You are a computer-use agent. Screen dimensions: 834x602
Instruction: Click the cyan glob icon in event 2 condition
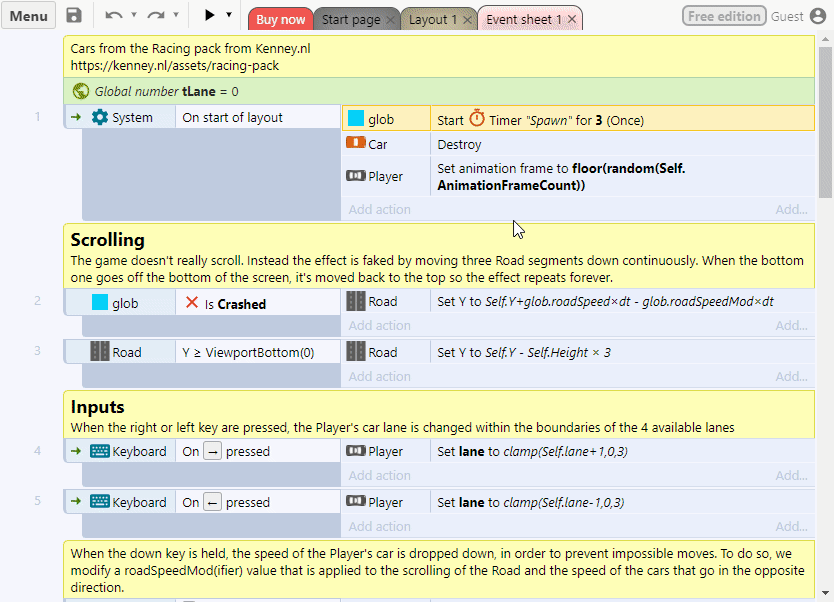point(100,302)
